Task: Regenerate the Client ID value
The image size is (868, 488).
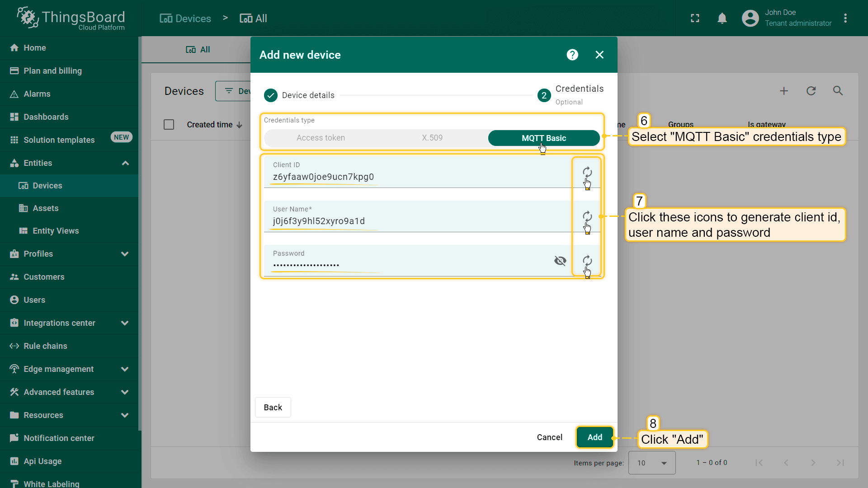Action: pos(587,172)
